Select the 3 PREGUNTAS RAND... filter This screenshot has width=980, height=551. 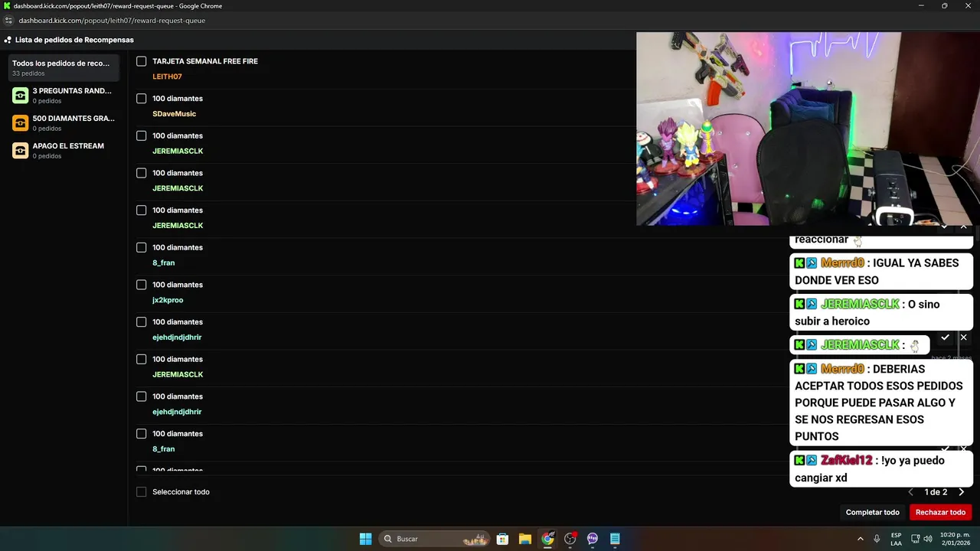(64, 96)
